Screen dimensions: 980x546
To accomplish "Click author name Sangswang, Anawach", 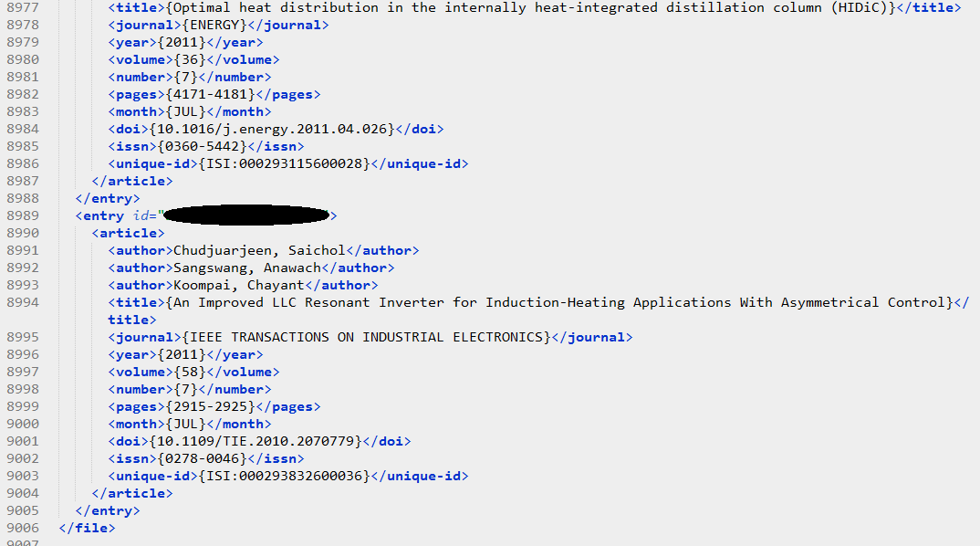I will pos(247,268).
